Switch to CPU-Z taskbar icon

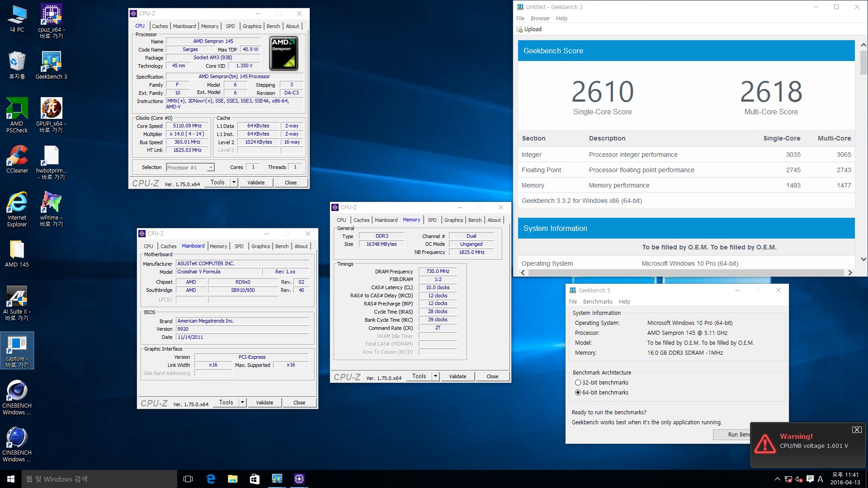click(x=299, y=479)
